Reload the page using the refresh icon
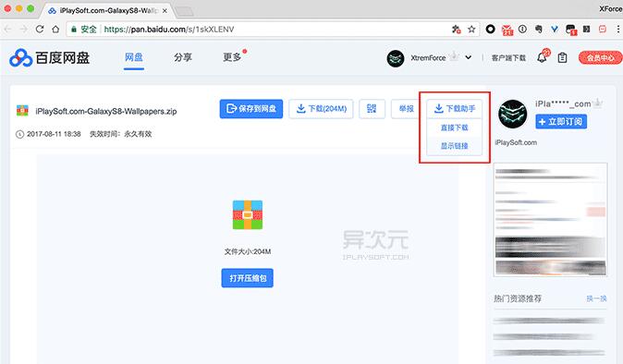The image size is (623, 364). pyautogui.click(x=40, y=29)
